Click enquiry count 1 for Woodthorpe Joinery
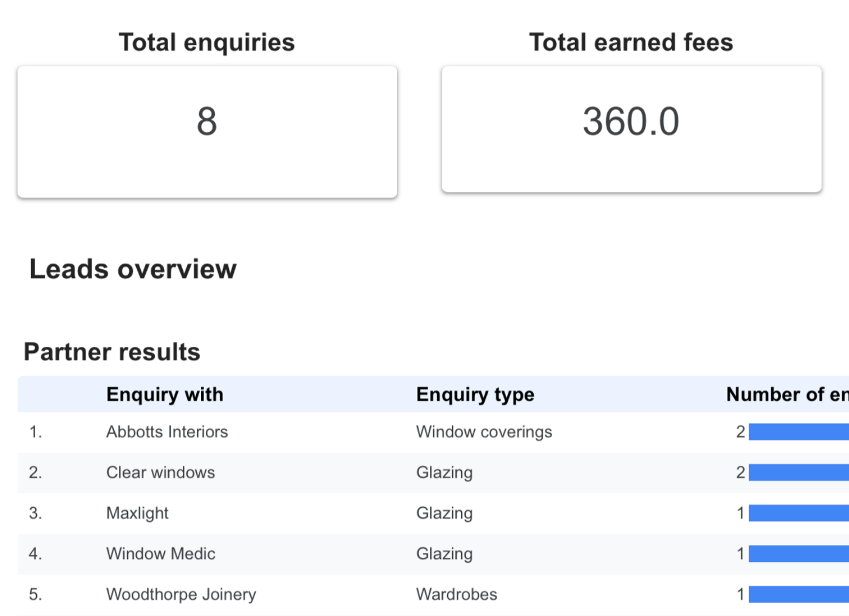Image resolution: width=849 pixels, height=616 pixels. coord(740,595)
